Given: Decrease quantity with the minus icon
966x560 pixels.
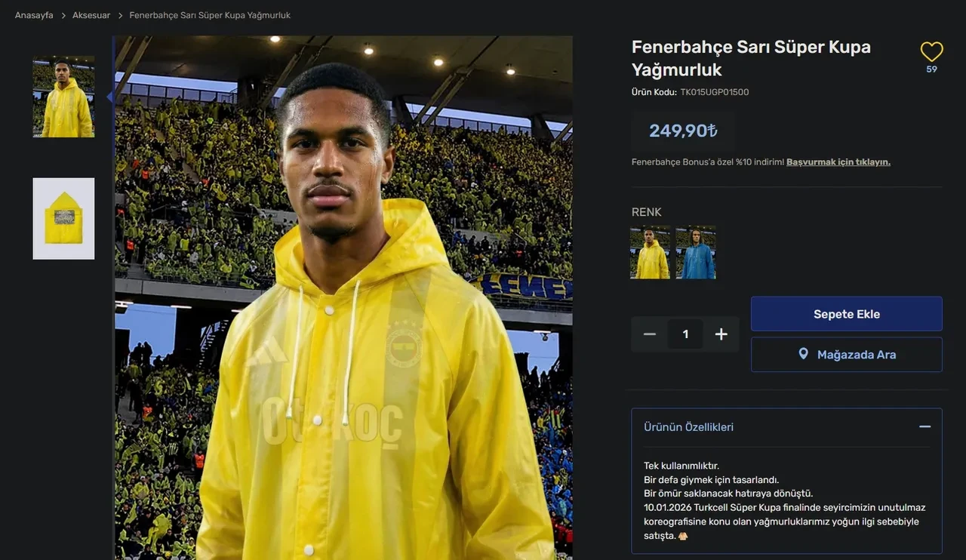Looking at the screenshot, I should tap(649, 334).
